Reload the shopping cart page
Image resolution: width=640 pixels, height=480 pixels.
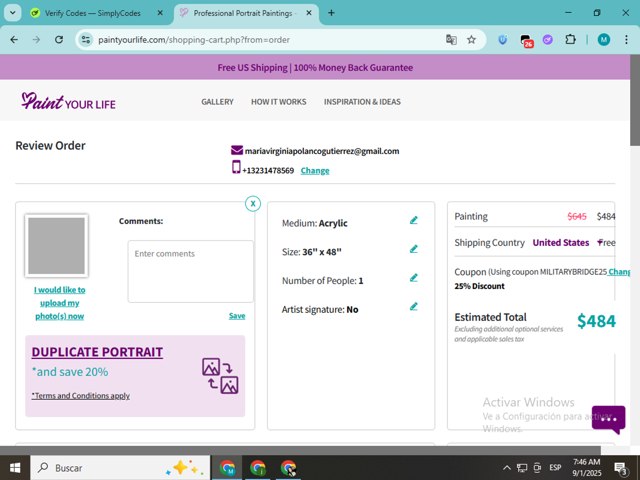click(x=59, y=40)
